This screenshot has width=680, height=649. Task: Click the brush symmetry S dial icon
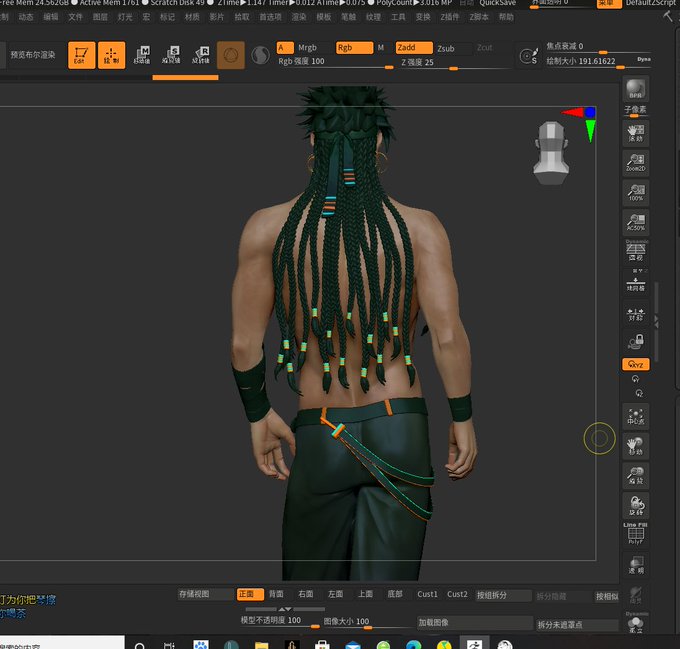click(x=529, y=56)
